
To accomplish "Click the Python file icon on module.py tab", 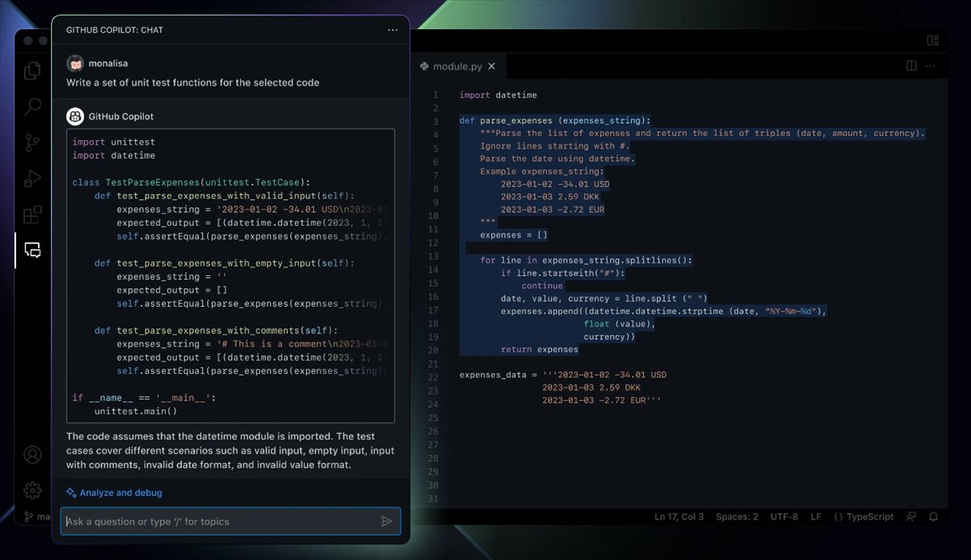I will click(425, 66).
